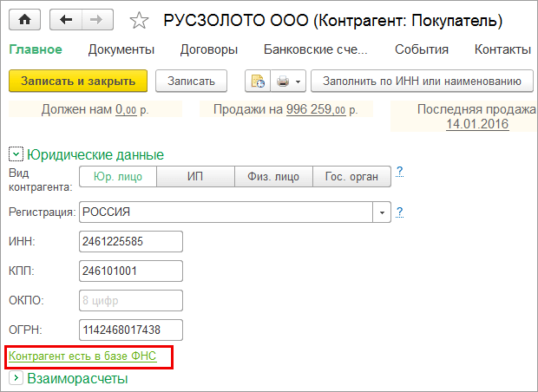Click the Взаиморасчеты heading
This screenshot has width=538, height=392.
(x=77, y=379)
